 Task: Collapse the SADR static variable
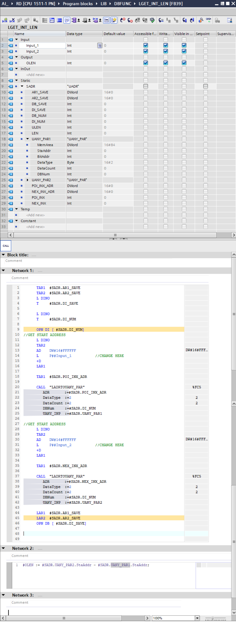pyautogui.click(x=22, y=86)
